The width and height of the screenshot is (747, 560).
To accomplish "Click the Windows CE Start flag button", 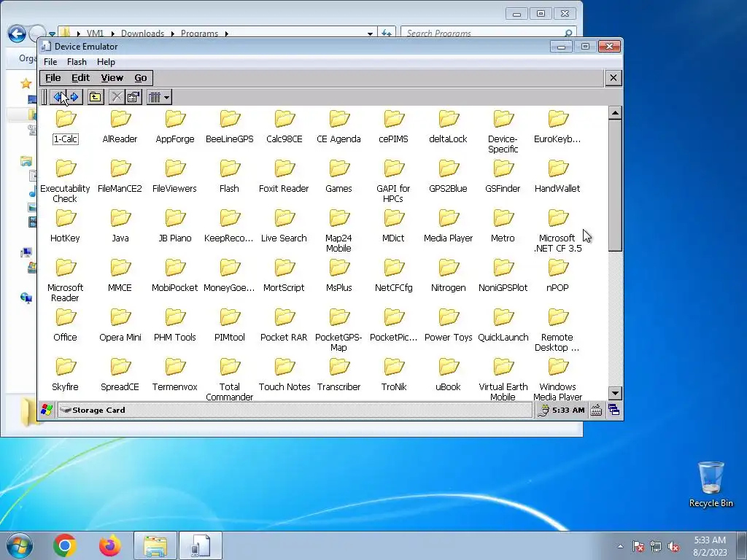I will click(47, 410).
